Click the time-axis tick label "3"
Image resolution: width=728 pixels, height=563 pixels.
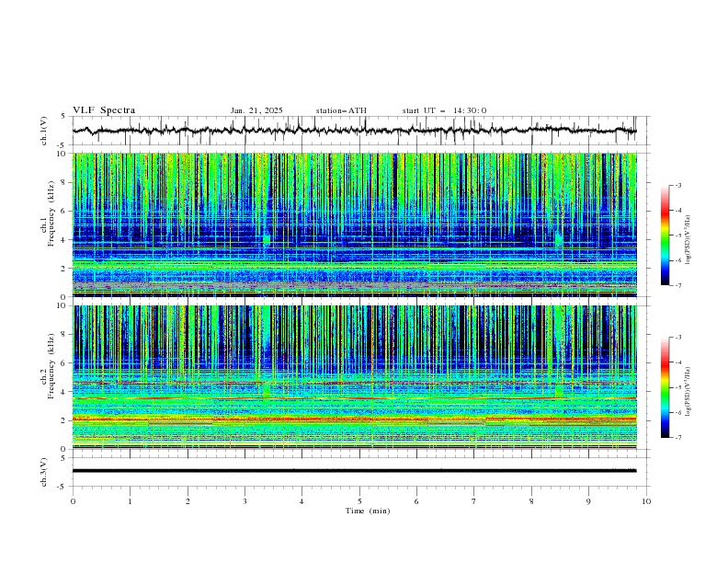coord(245,501)
